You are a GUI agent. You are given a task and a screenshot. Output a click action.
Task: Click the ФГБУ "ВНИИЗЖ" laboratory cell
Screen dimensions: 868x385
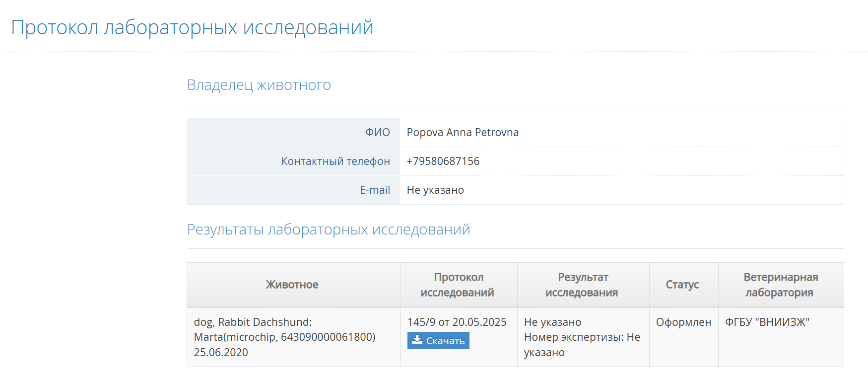767,322
